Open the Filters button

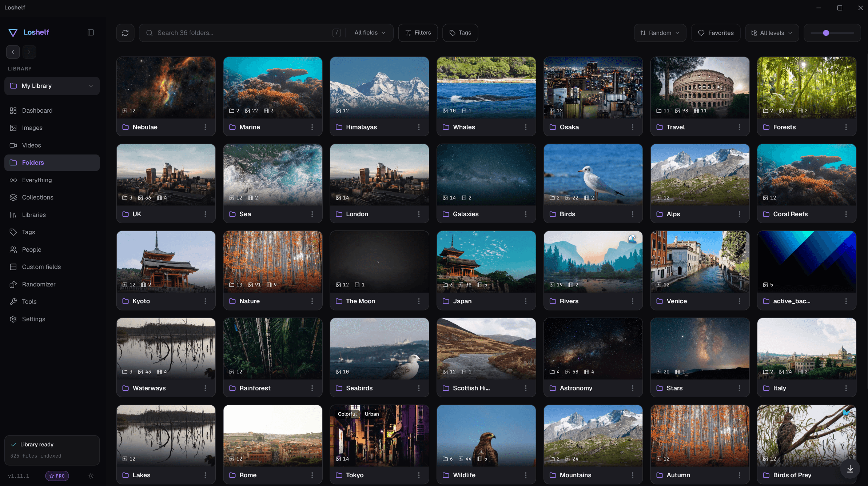click(418, 33)
